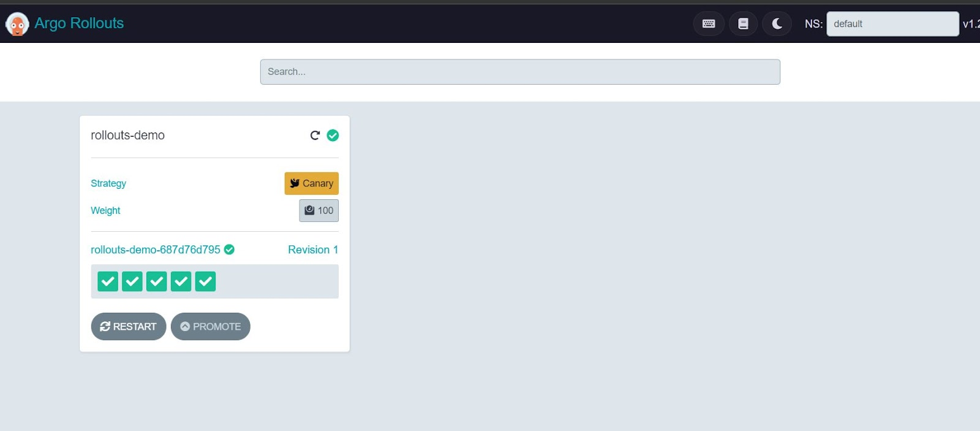This screenshot has height=431, width=980.
Task: Click the RESTART button
Action: 129,327
